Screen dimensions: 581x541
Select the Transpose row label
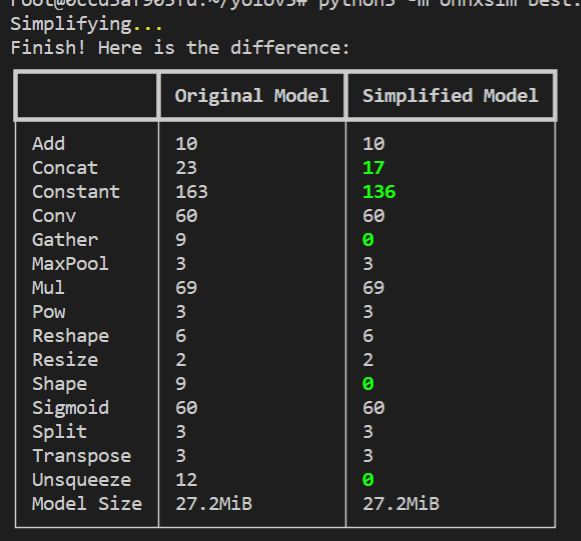[x=82, y=456]
